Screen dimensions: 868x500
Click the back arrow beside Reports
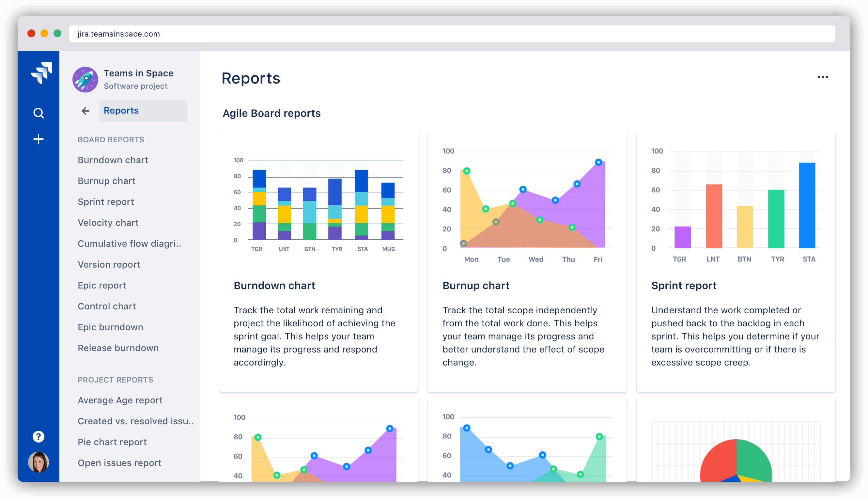pos(86,110)
